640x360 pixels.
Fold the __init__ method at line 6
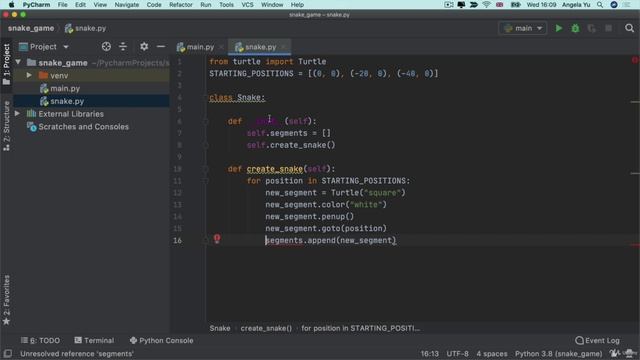pyautogui.click(x=206, y=121)
